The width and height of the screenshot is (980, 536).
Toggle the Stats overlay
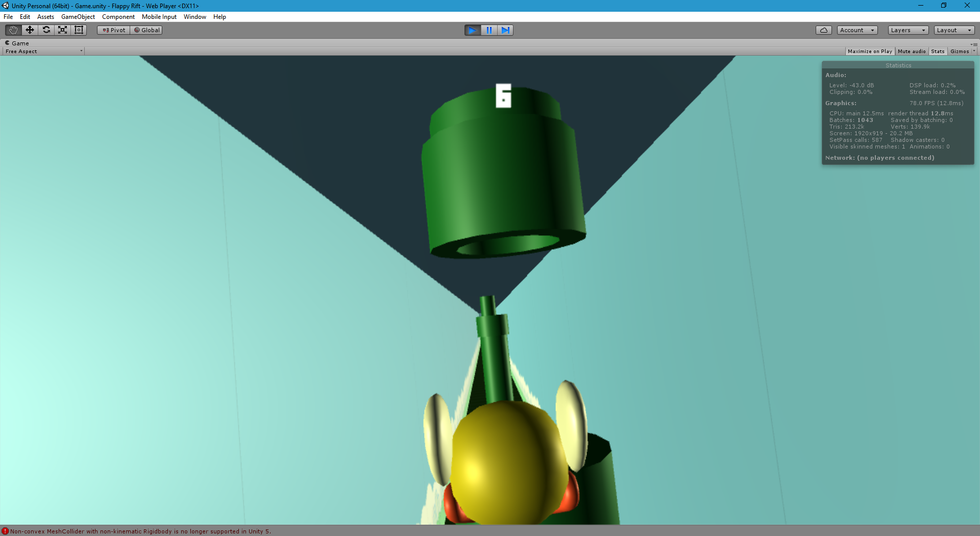938,51
